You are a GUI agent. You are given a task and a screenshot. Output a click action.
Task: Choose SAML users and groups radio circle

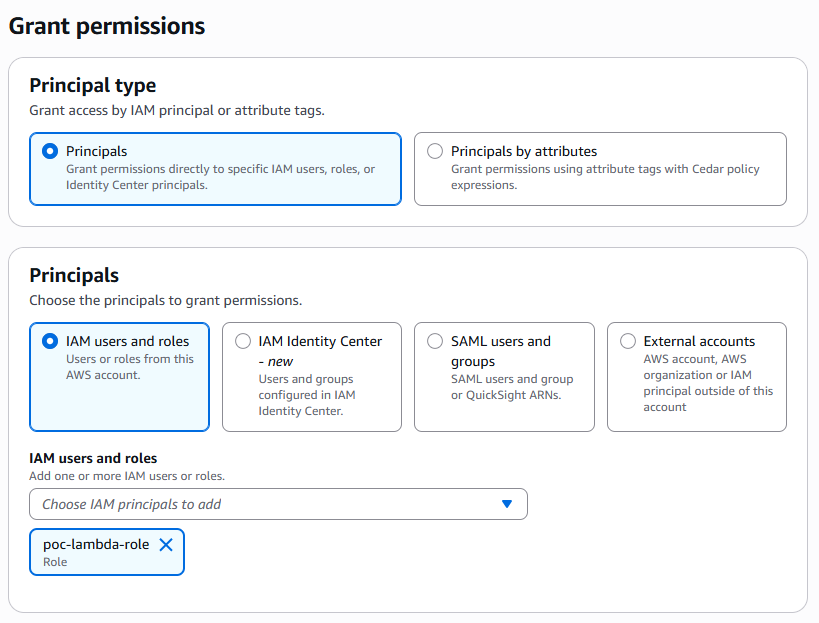tap(435, 342)
